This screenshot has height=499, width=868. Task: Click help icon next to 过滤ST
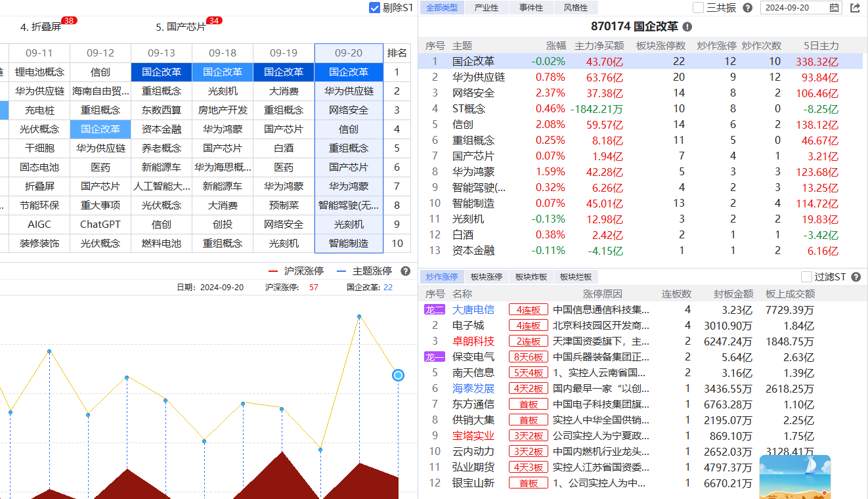pyautogui.click(x=856, y=277)
